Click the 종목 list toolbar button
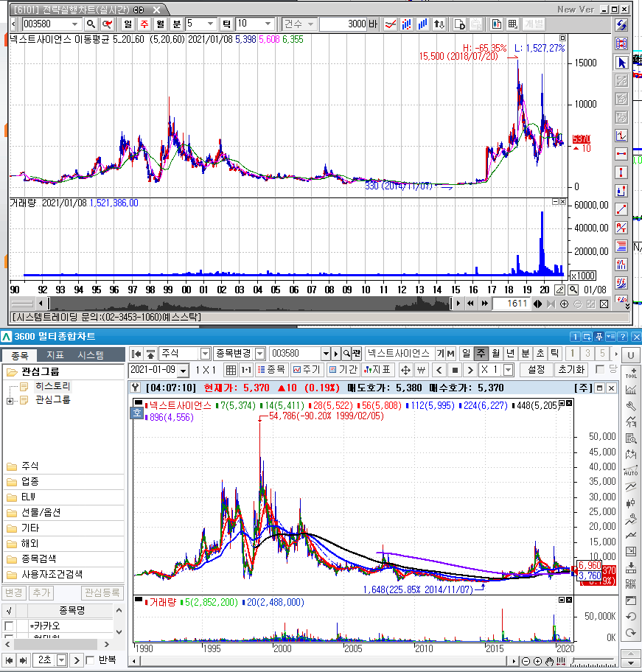 point(273,369)
